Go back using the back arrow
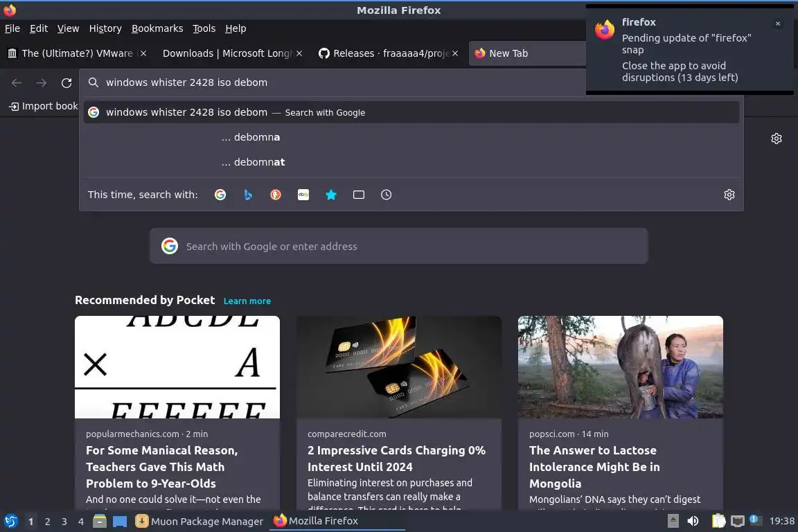Screen dimensions: 798x532 (17, 83)
